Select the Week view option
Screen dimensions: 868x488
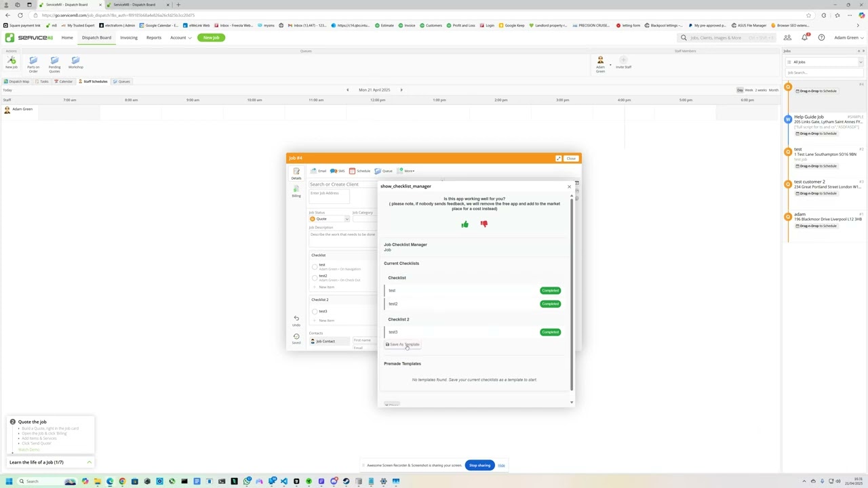[x=749, y=90]
